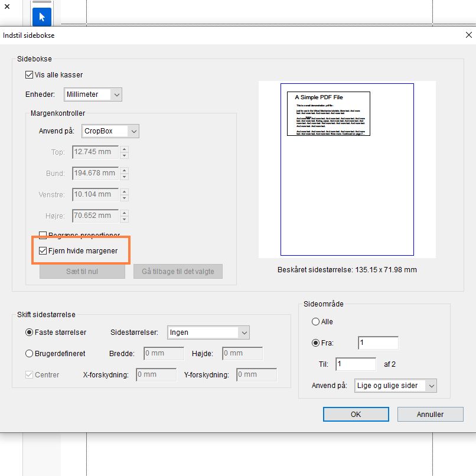This screenshot has width=476, height=476.
Task: Uncheck "Vis alle kasser"
Action: [x=30, y=74]
